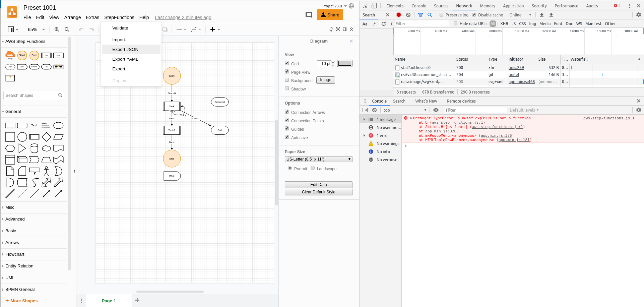This screenshot has width=644, height=307.
Task: Open the zoom percentage dropdown
Action: pyautogui.click(x=35, y=29)
